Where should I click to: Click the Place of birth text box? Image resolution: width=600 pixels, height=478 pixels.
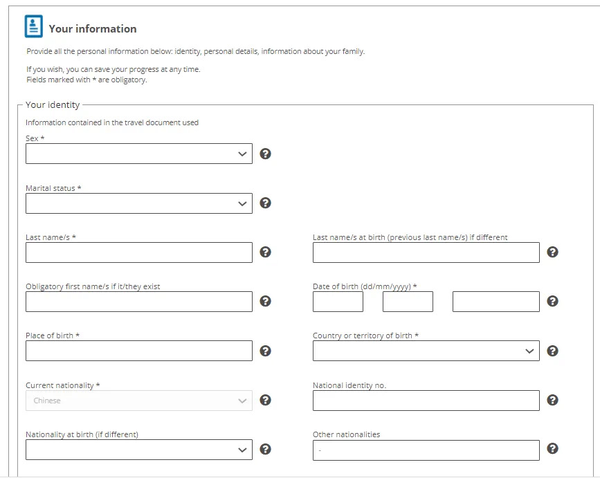tap(139, 351)
